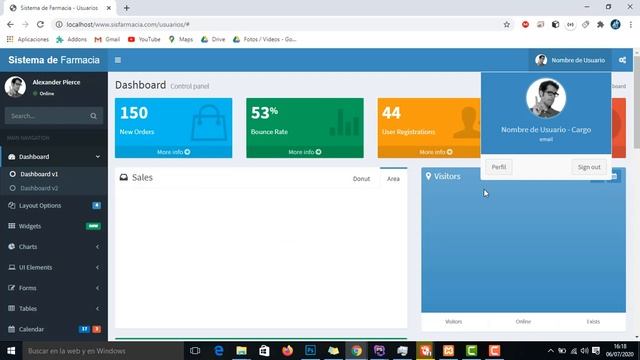Expand the Charts submenu arrow
This screenshot has height=360, width=640.
click(98, 247)
